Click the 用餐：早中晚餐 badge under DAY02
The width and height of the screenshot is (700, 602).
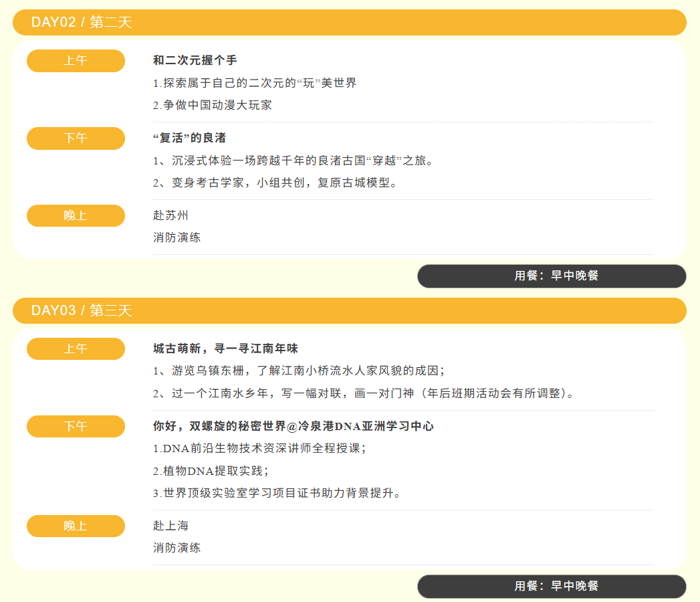click(552, 276)
